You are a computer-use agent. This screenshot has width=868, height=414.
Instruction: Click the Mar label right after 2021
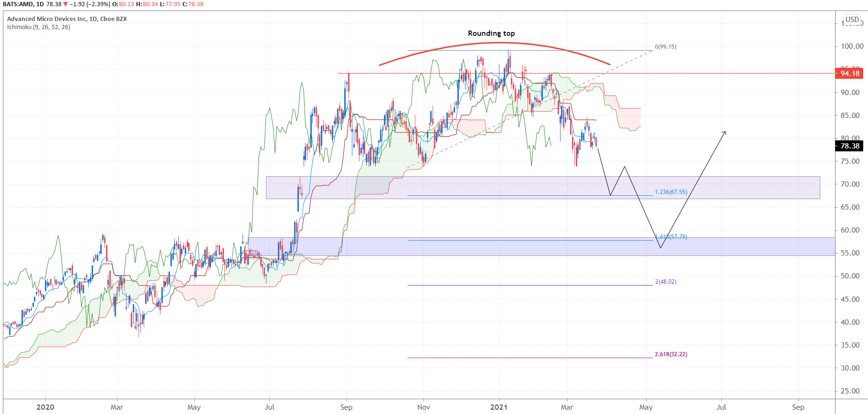coord(567,407)
